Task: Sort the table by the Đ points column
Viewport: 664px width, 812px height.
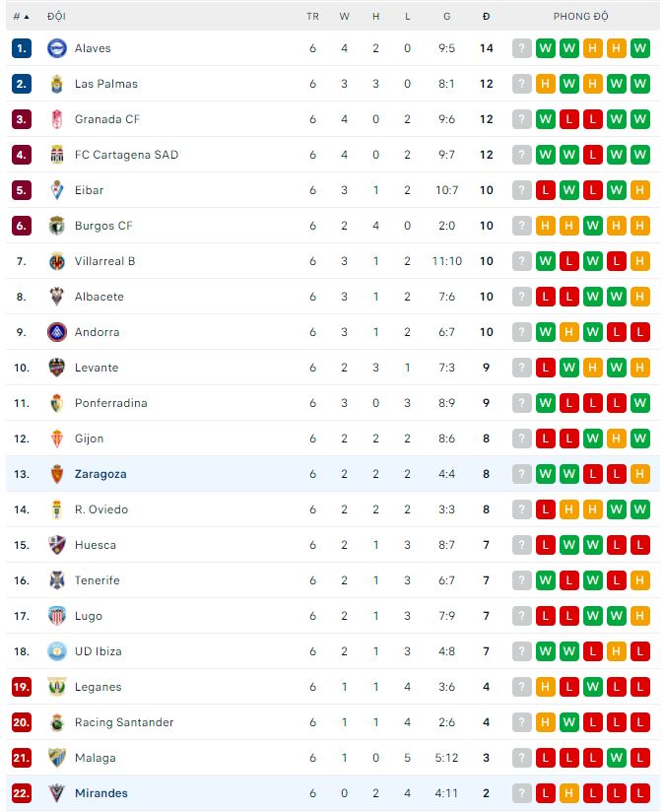Action: coord(485,16)
